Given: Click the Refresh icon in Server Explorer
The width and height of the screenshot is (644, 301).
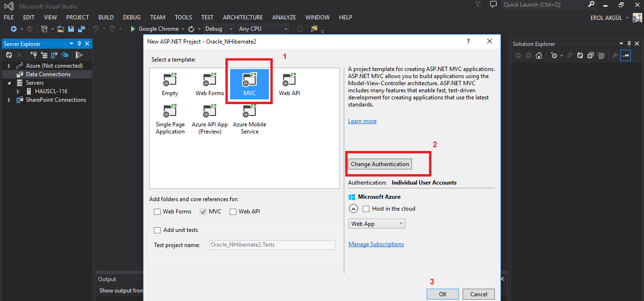Looking at the screenshot, I should 9,55.
